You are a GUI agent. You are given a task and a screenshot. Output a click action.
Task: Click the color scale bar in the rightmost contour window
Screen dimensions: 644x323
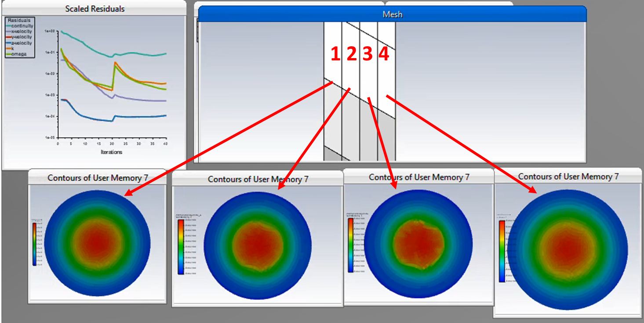coord(502,251)
